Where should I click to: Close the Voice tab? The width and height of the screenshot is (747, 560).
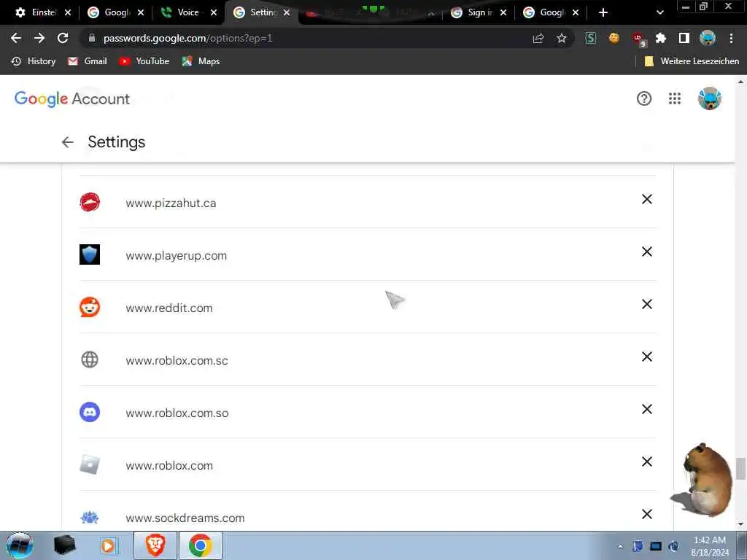pos(214,13)
